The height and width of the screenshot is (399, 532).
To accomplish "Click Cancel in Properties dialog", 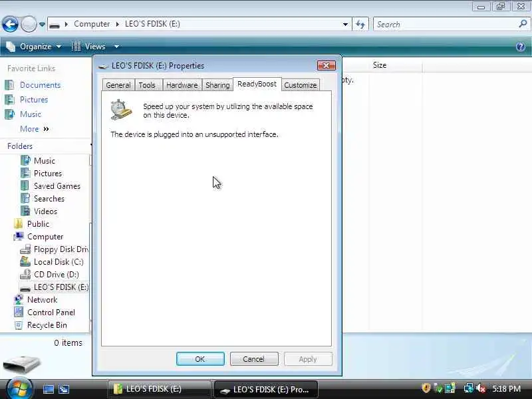I will (254, 359).
